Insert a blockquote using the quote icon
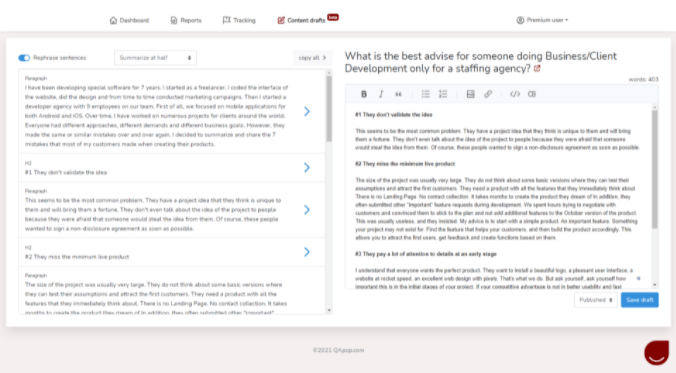The width and height of the screenshot is (676, 373). (x=398, y=94)
